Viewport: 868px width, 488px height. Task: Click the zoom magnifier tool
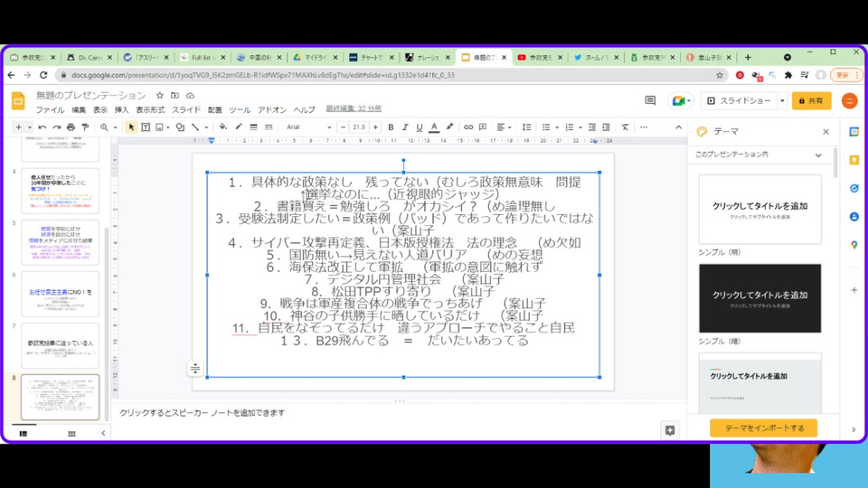(103, 127)
